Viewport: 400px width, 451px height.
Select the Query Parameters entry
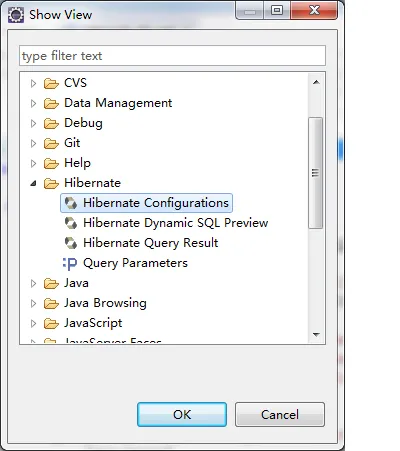point(135,263)
